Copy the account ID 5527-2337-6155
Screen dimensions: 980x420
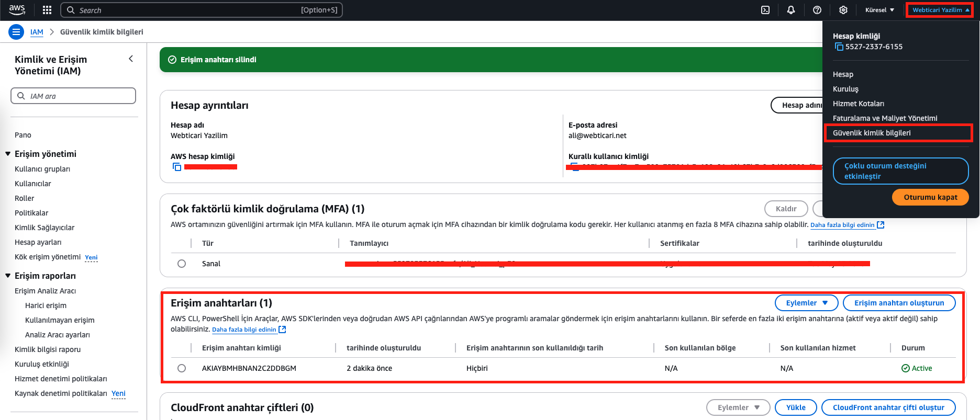839,47
